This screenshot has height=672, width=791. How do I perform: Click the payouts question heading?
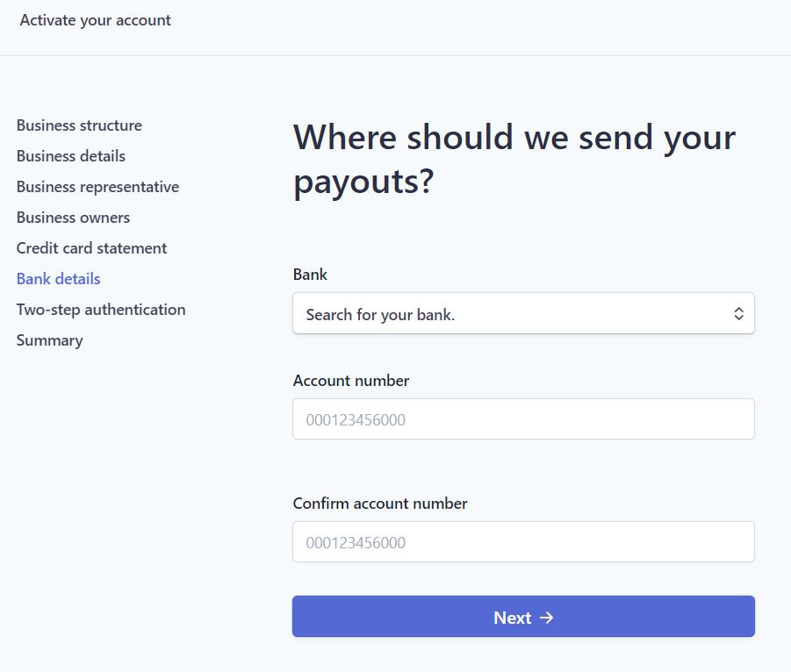(x=514, y=160)
